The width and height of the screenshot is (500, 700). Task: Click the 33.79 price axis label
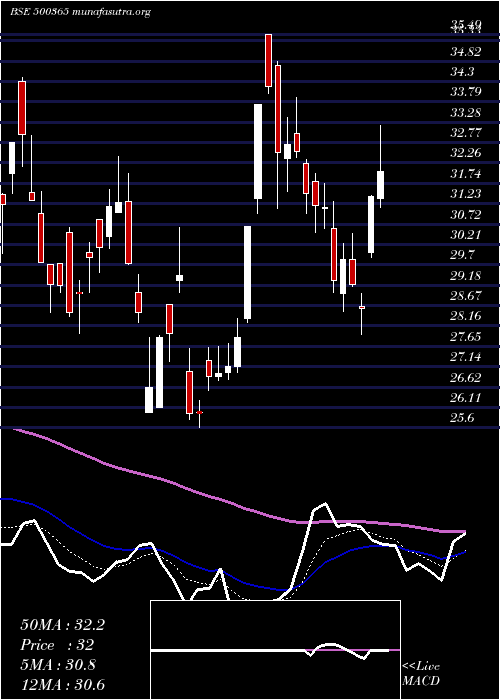[x=466, y=92]
